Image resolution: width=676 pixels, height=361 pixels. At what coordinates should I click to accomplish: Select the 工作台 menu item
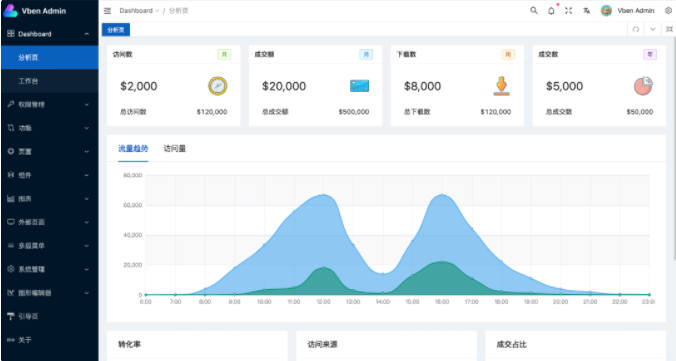[49, 81]
